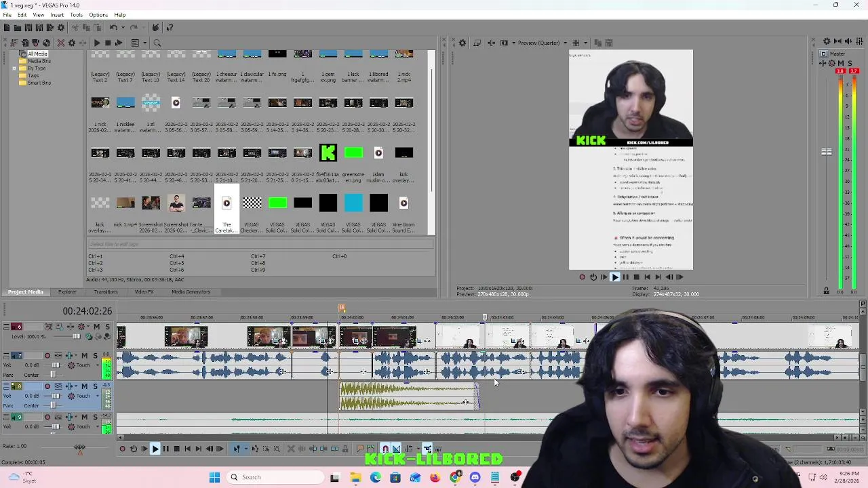
Task: Click the Windows Start button
Action: [214, 477]
